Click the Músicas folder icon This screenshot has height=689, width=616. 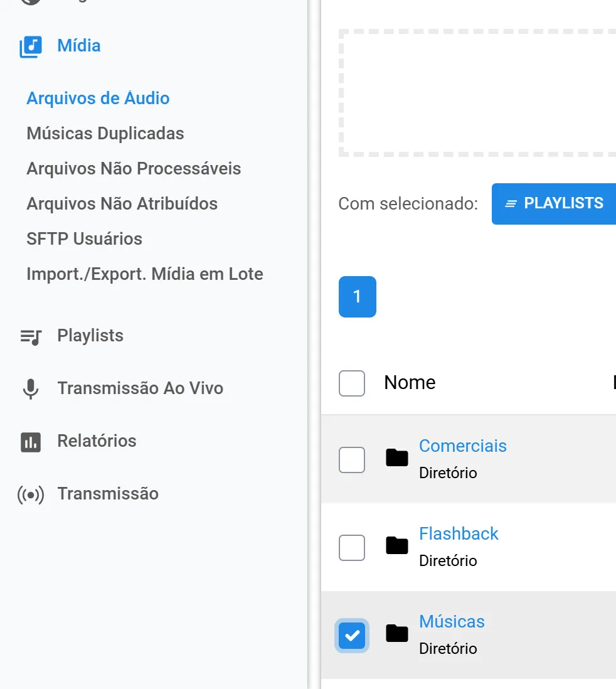point(396,633)
